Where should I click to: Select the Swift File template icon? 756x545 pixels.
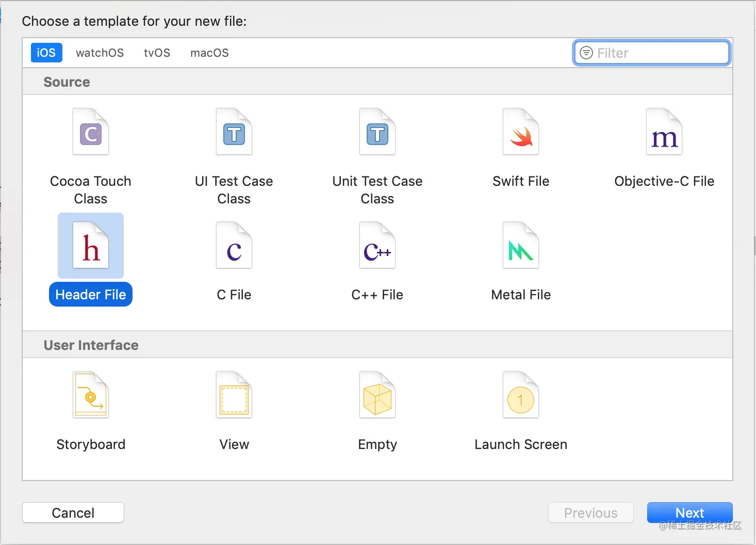(x=521, y=132)
